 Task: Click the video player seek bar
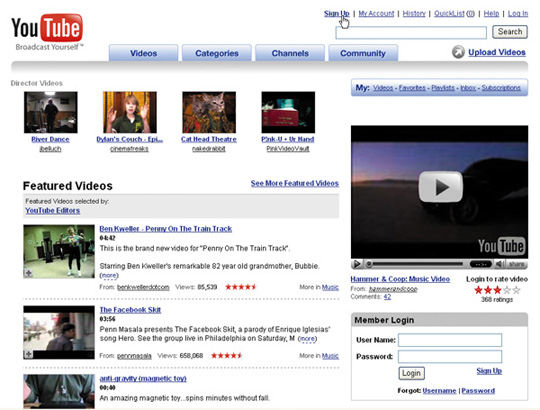coord(418,264)
